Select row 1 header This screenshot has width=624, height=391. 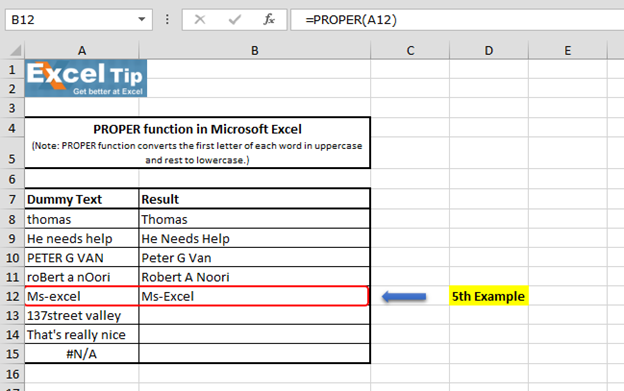coord(12,70)
